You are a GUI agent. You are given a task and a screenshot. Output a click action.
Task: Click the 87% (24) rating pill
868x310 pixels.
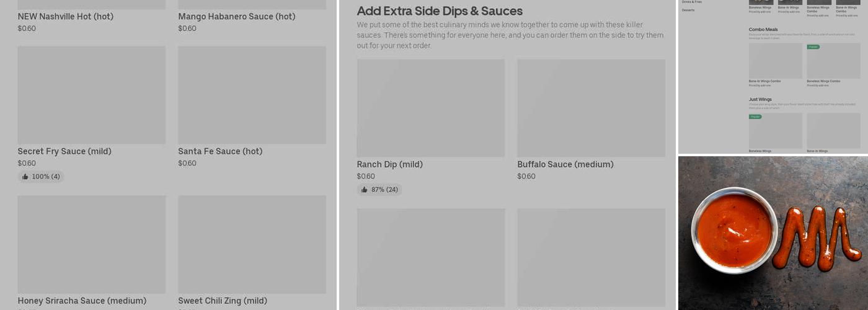click(379, 190)
